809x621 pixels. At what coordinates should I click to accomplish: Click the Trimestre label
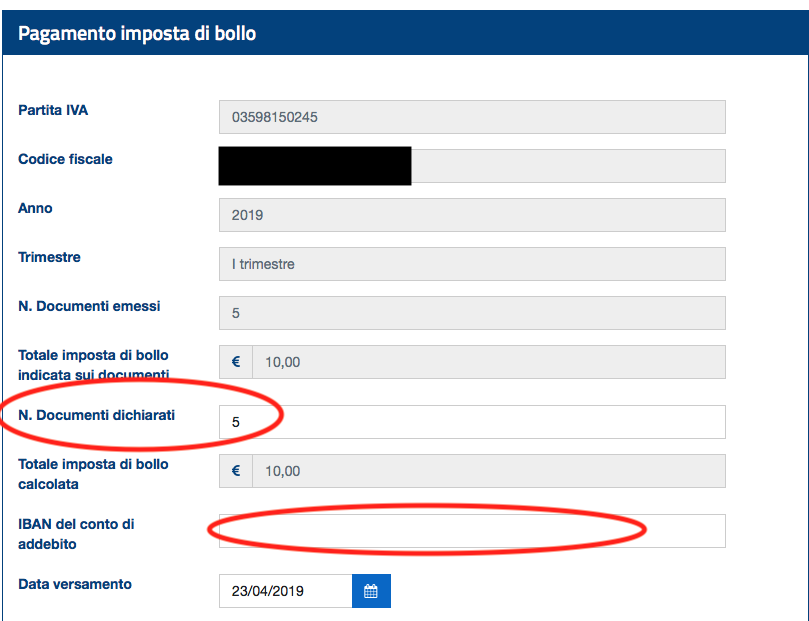(x=49, y=257)
